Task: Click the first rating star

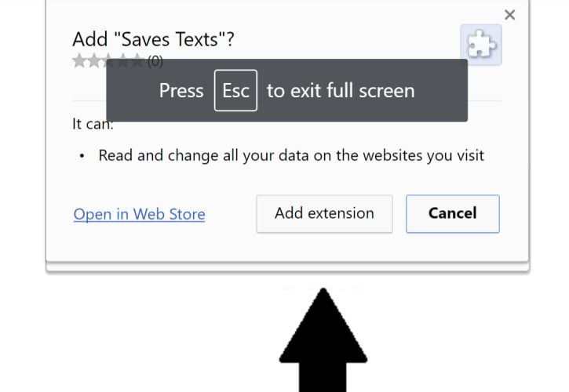Action: point(79,60)
